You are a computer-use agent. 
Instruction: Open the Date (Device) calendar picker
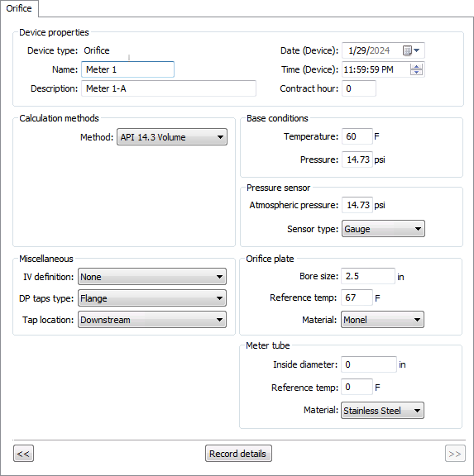[x=411, y=50]
